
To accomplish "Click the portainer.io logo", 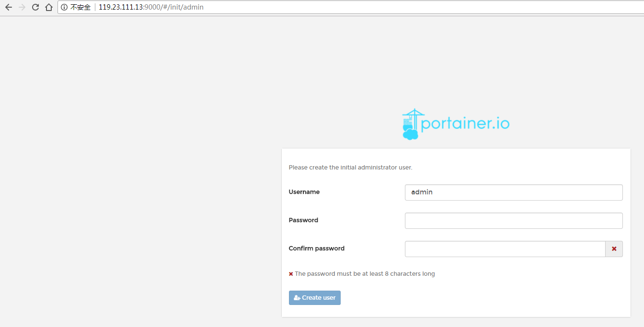I will 456,124.
